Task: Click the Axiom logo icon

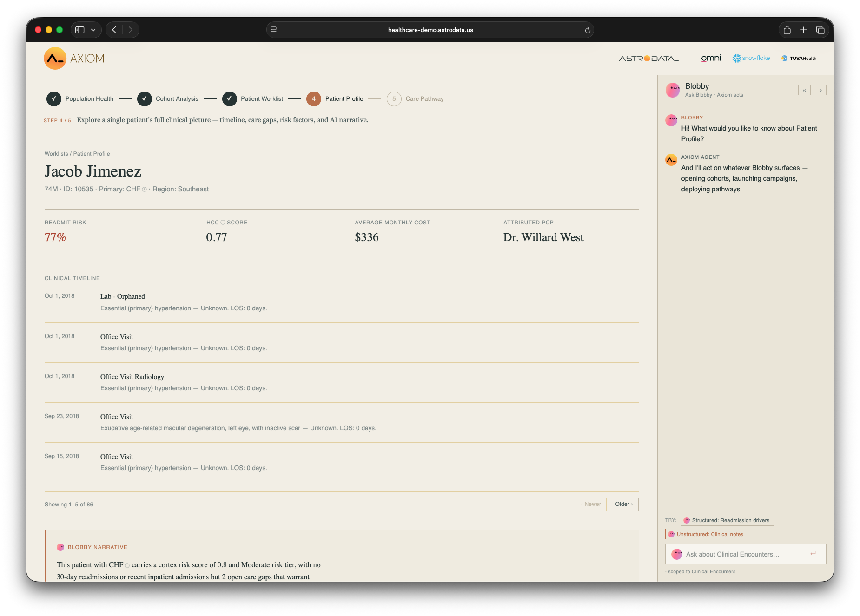Action: point(55,59)
